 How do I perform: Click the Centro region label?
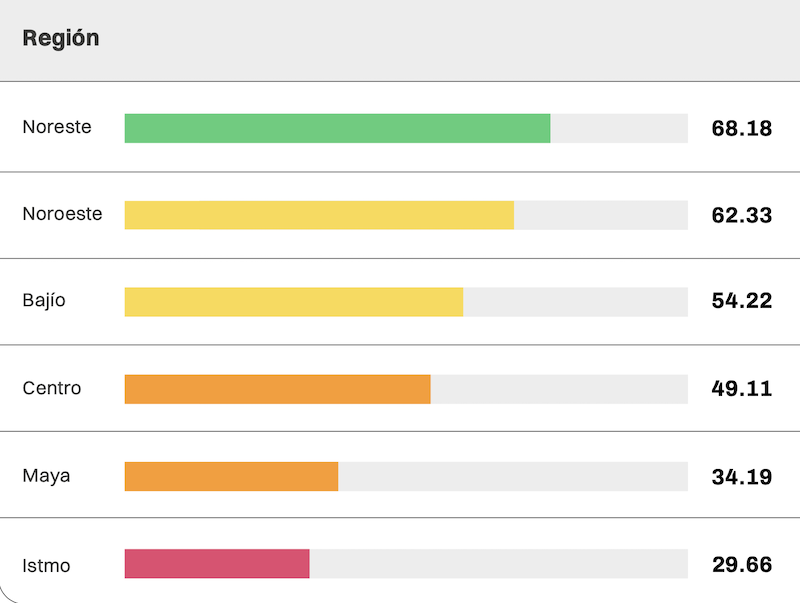pos(52,388)
